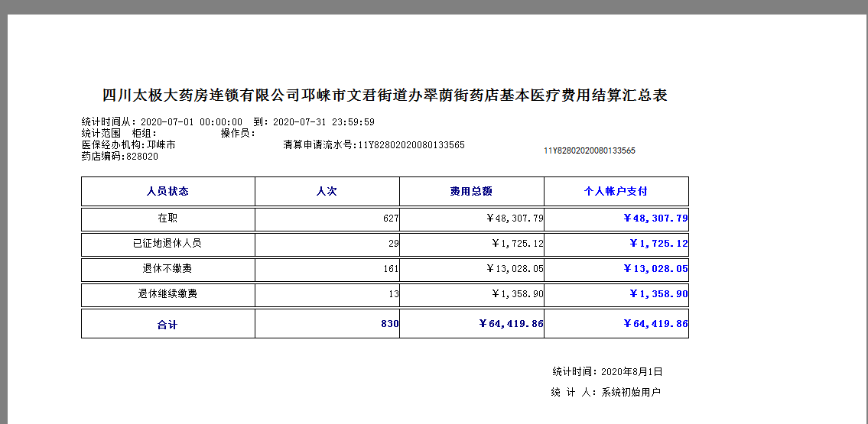Click the bright blue ¥64,419.86 personal account total
Screen dimensions: 868x424
coord(616,324)
